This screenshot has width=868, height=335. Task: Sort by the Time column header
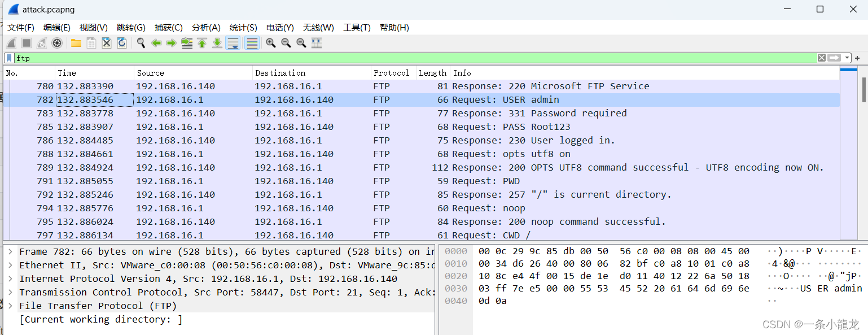95,73
